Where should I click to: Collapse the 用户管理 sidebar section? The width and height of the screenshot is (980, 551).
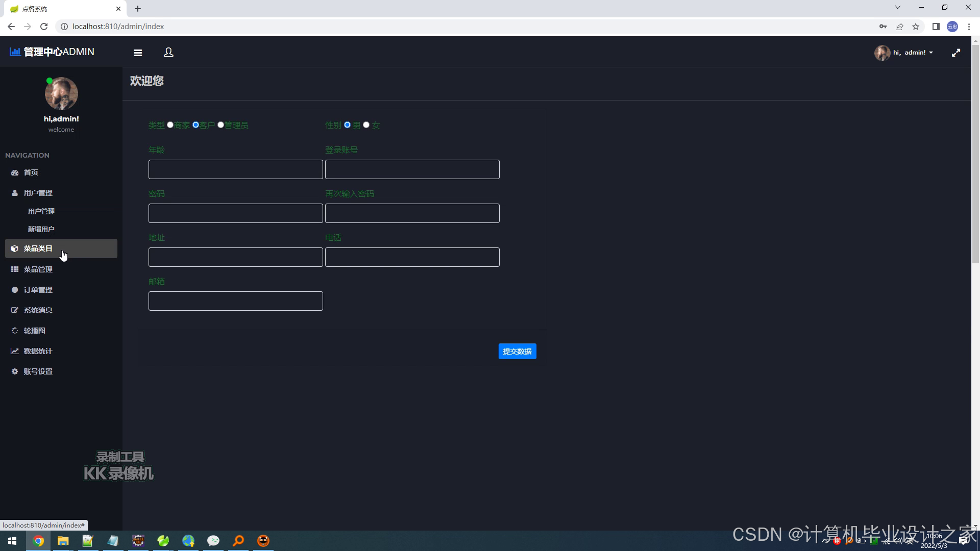(61, 193)
